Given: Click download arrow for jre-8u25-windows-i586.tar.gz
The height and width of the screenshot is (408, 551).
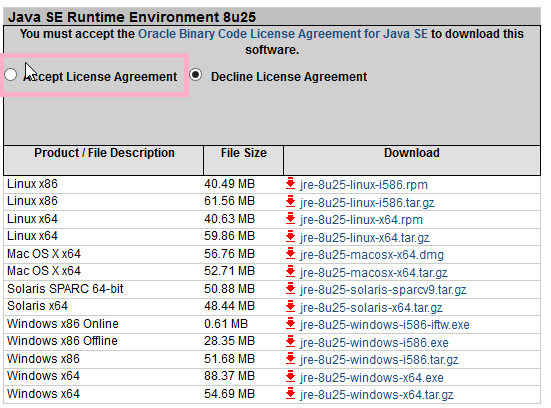Looking at the screenshot, I should [290, 359].
